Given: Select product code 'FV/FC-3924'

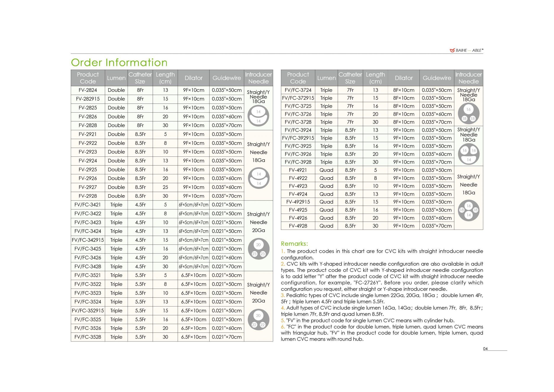Looking at the screenshot, I should point(298,130).
